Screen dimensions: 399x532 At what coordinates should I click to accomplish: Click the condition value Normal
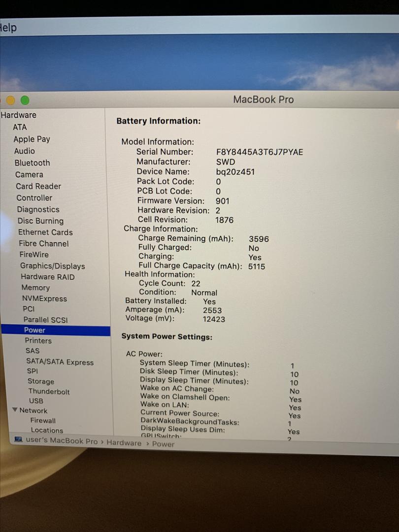(204, 293)
